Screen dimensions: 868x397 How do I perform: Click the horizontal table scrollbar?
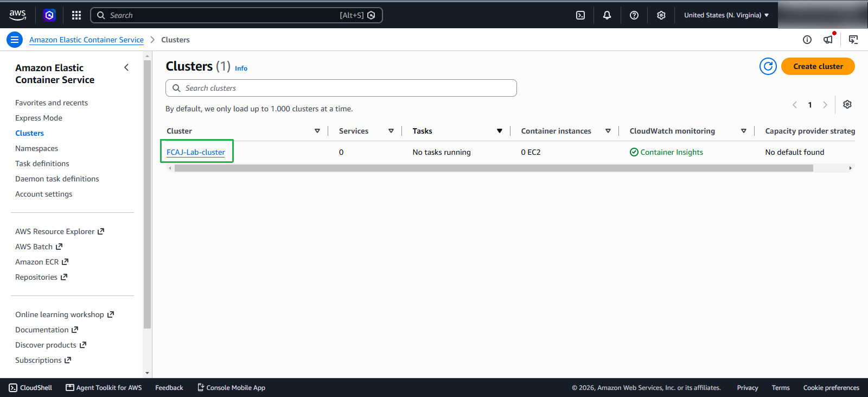pyautogui.click(x=494, y=168)
